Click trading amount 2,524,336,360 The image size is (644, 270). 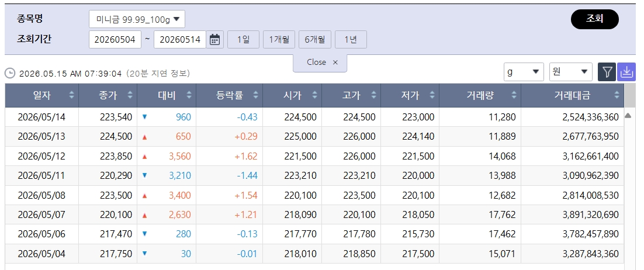(x=591, y=117)
